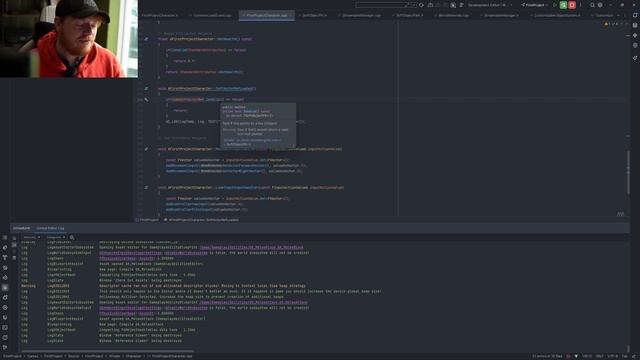Click the yellow warning inspection icon in the editor

point(606,24)
